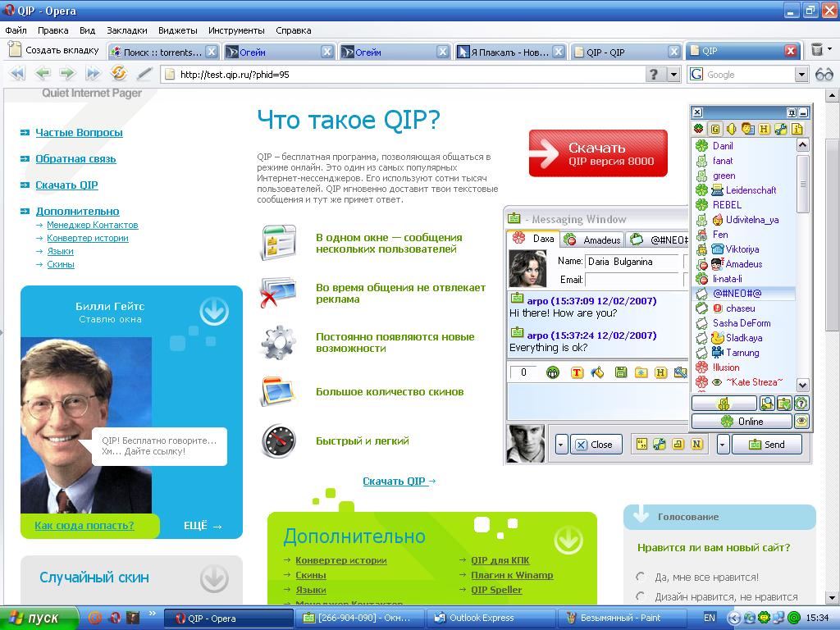Reload the page with the orange Reload icon
The height and width of the screenshot is (630, 840).
pos(118,73)
